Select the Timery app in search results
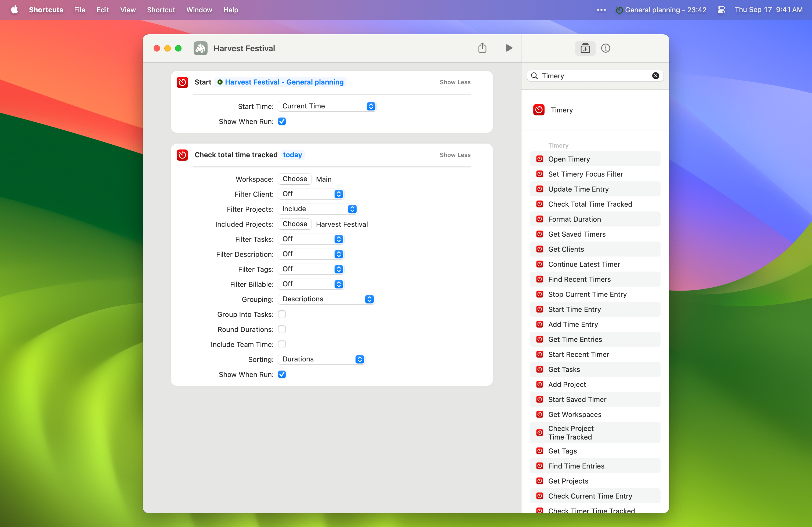The width and height of the screenshot is (812, 527). 595,110
